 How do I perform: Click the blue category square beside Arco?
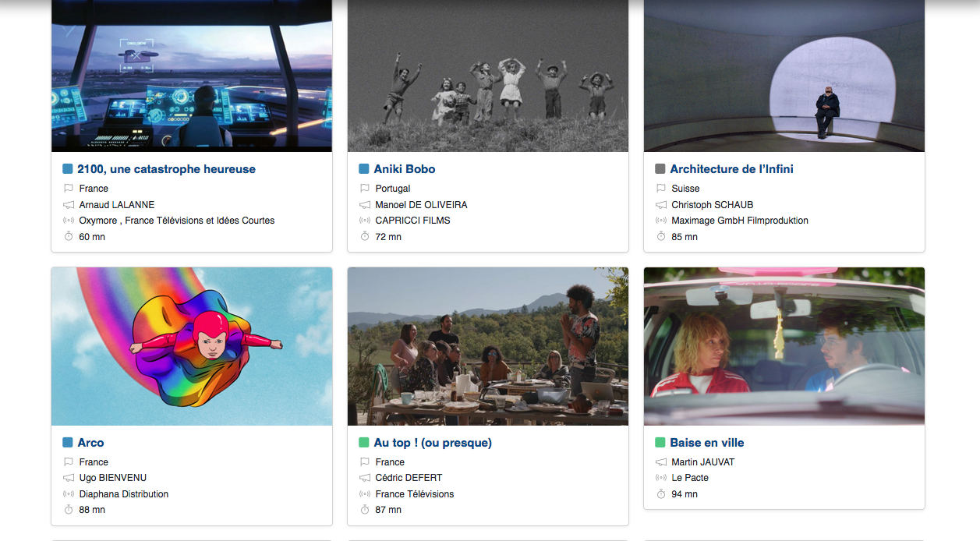68,443
